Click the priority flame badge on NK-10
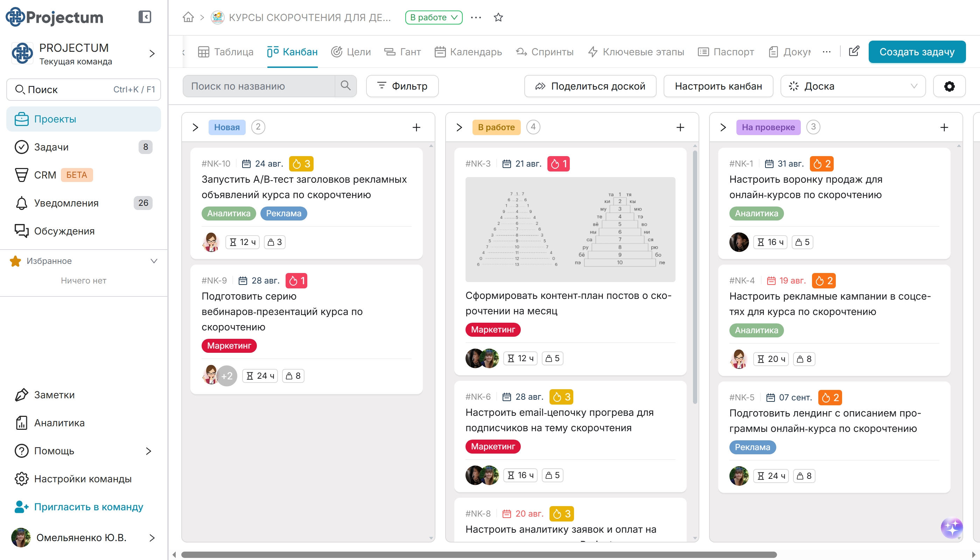 pyautogui.click(x=301, y=164)
